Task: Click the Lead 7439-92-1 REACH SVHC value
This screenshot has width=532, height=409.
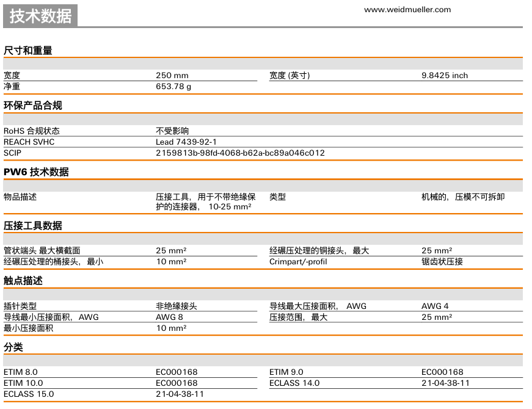Action: [186, 142]
